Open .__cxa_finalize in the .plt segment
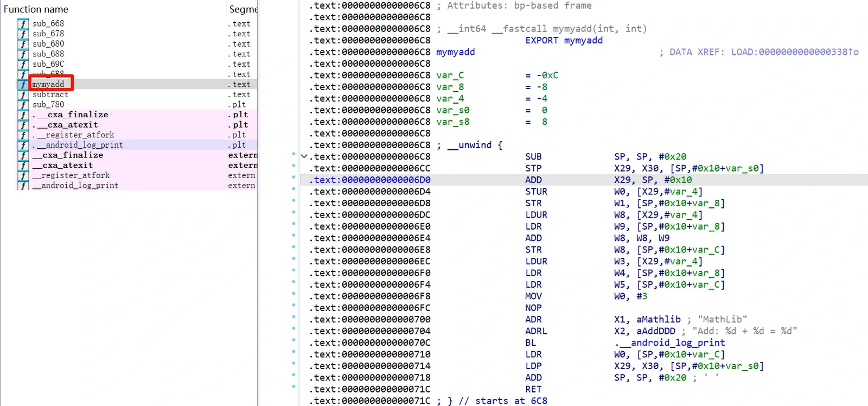The width and height of the screenshot is (868, 406). (x=70, y=115)
